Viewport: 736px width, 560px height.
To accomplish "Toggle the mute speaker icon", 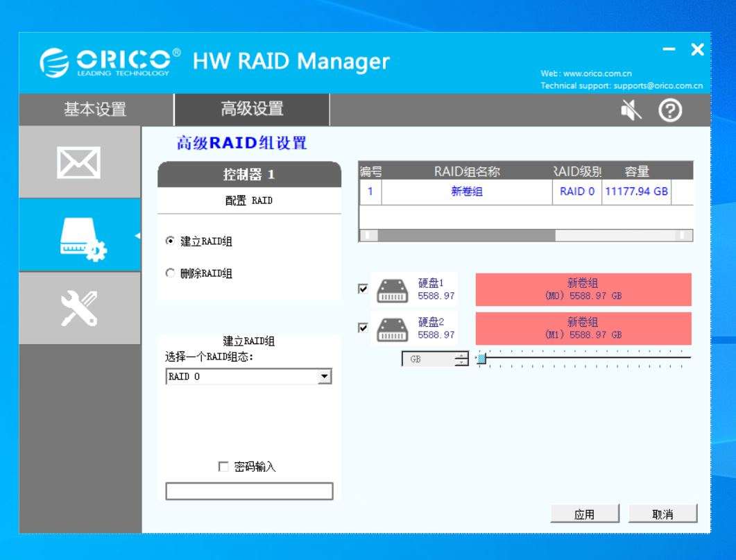I will pos(631,110).
